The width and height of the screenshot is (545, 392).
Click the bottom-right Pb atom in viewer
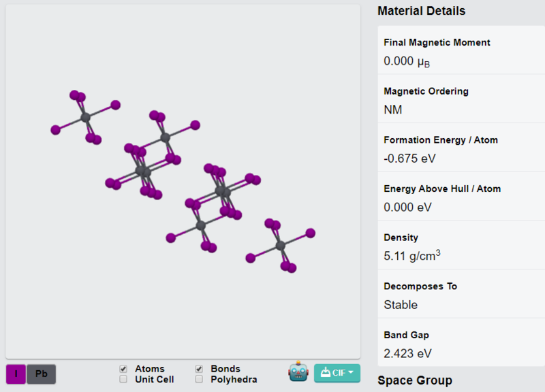pyautogui.click(x=281, y=246)
